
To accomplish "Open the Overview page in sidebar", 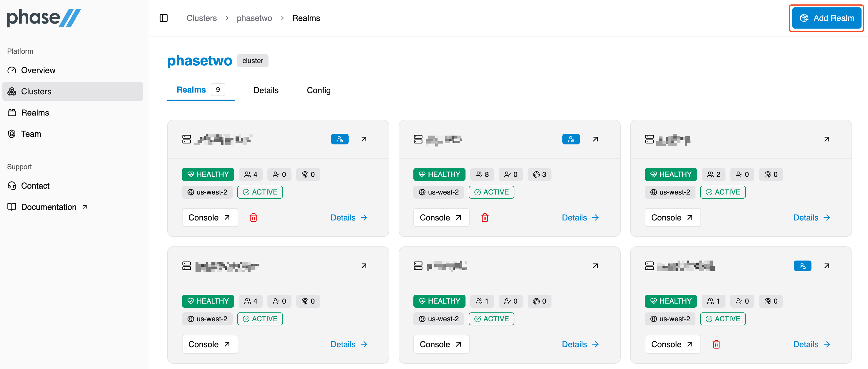I will tap(38, 70).
